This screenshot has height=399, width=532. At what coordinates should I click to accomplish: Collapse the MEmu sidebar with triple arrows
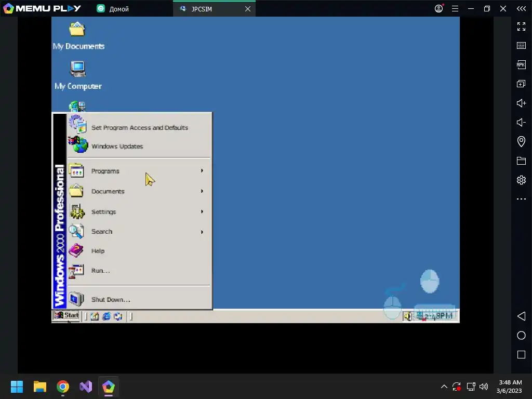pyautogui.click(x=521, y=9)
